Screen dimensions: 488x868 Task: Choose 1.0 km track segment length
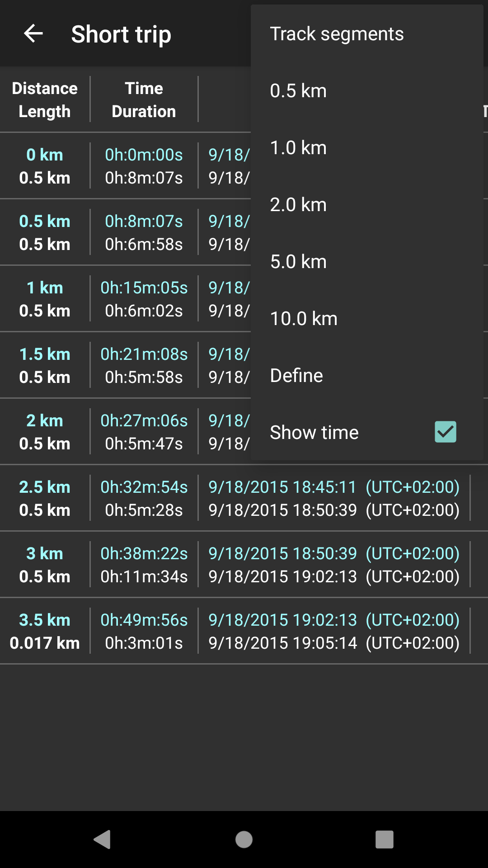point(298,148)
